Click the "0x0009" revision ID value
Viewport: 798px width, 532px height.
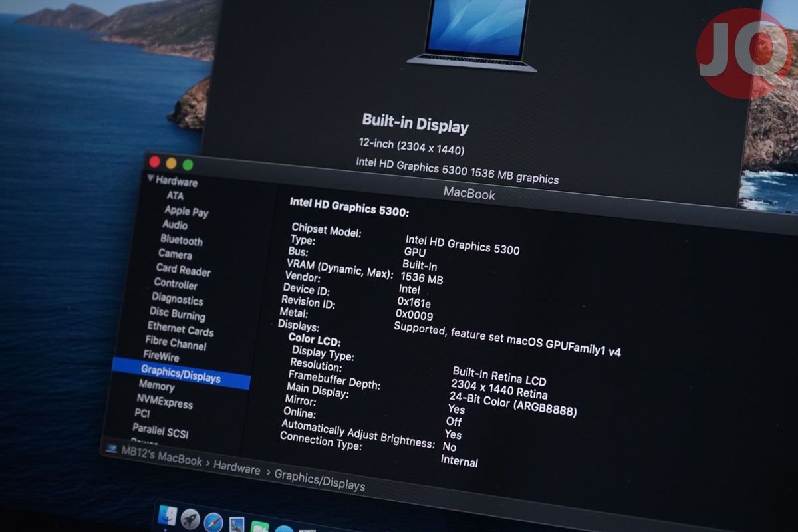click(414, 315)
